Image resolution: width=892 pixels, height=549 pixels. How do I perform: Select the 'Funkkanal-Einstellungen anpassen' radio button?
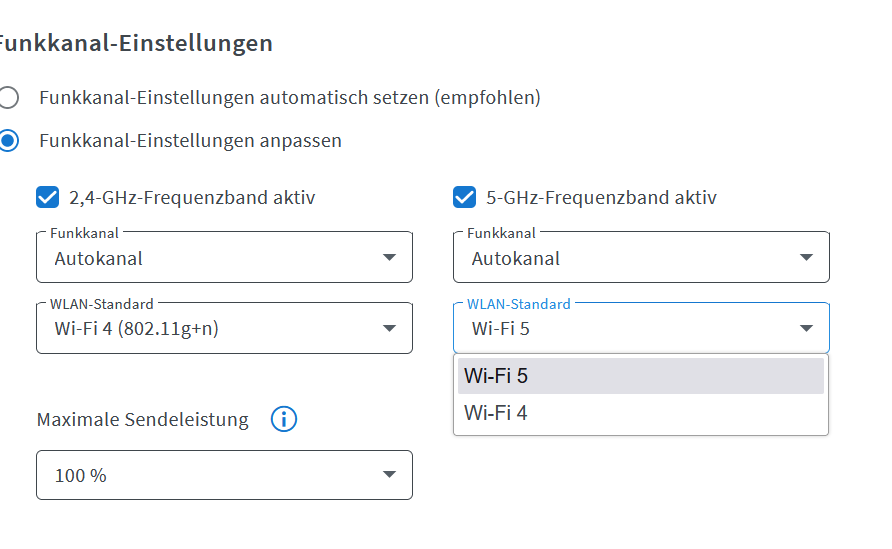point(9,141)
